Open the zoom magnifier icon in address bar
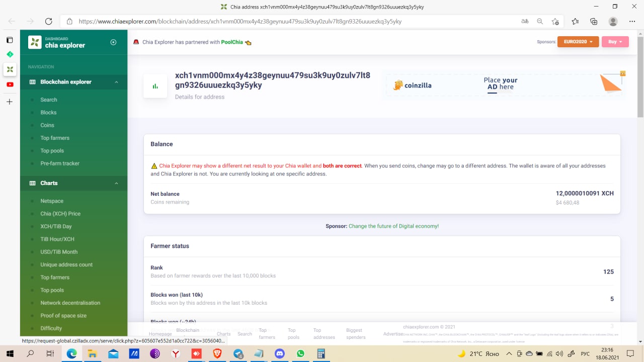The image size is (644, 362). (x=540, y=21)
